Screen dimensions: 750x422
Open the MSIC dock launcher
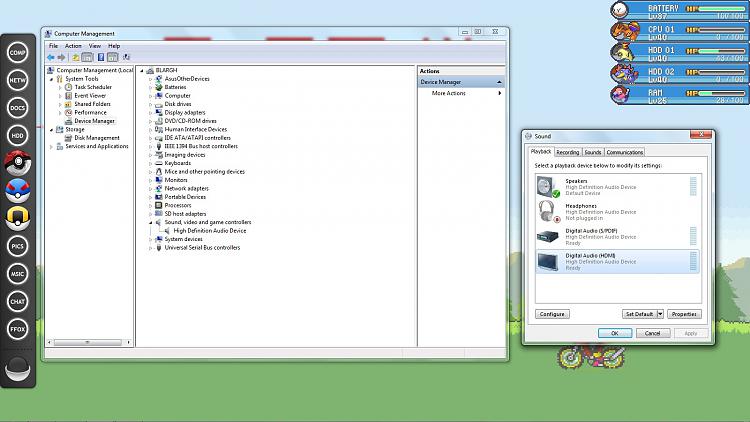click(x=18, y=274)
